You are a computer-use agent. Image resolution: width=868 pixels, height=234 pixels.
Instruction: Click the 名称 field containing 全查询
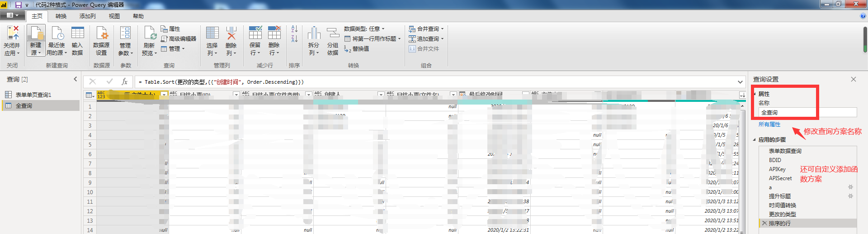[x=807, y=112]
